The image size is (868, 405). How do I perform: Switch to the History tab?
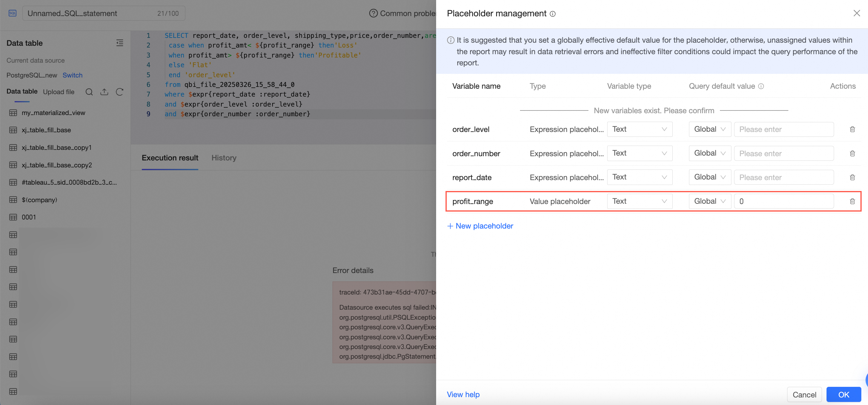click(224, 158)
